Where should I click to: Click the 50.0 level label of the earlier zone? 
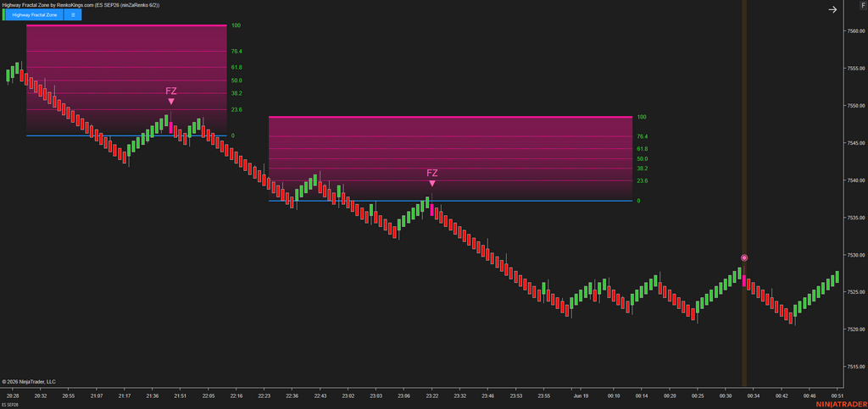coord(236,80)
